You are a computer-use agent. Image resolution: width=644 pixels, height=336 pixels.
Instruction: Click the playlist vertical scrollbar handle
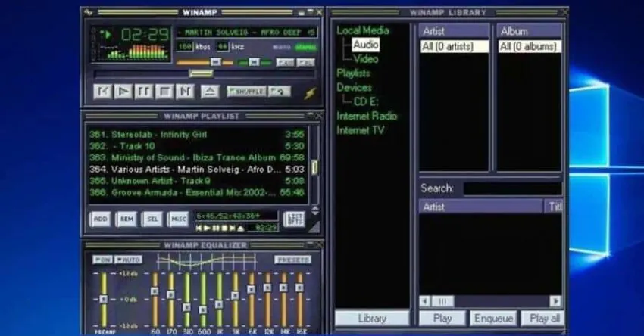point(314,167)
